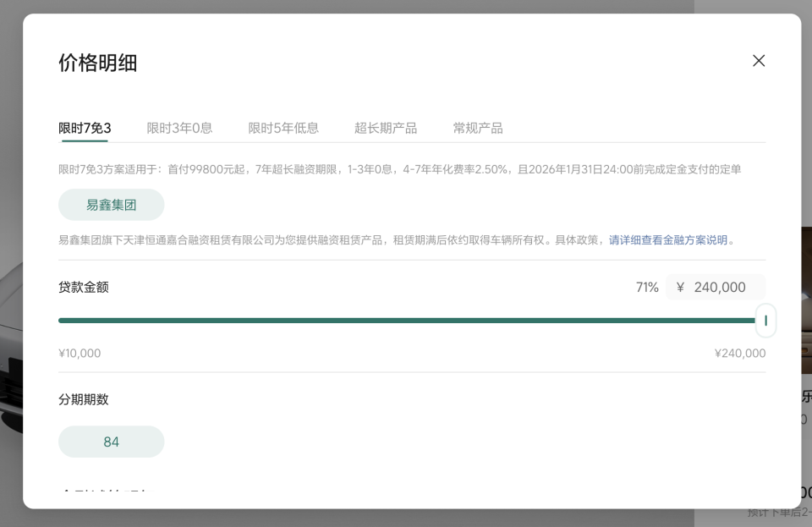Click the 限时7免3 plan description text

tap(398, 169)
